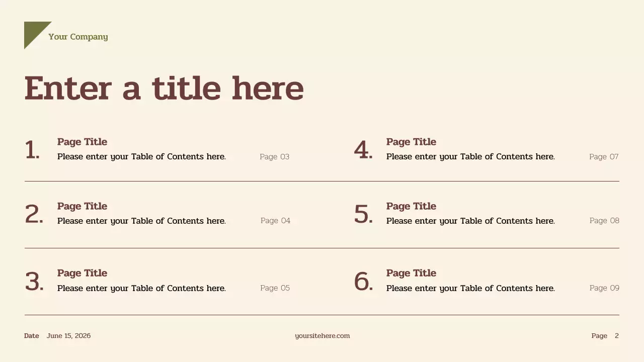Click the "Page 03" reference
Screen dimensions: 644x362
274,157
